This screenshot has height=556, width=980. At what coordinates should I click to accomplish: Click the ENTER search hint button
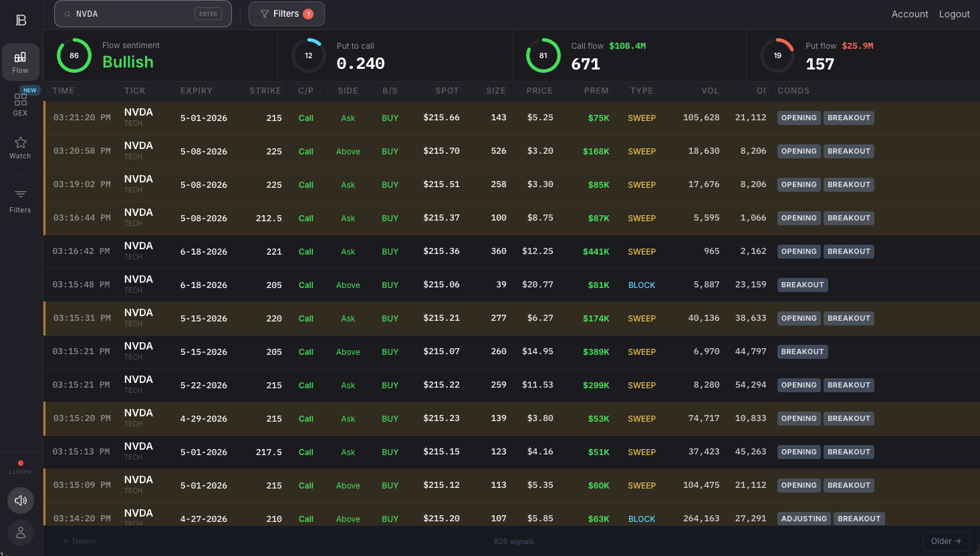pyautogui.click(x=208, y=14)
